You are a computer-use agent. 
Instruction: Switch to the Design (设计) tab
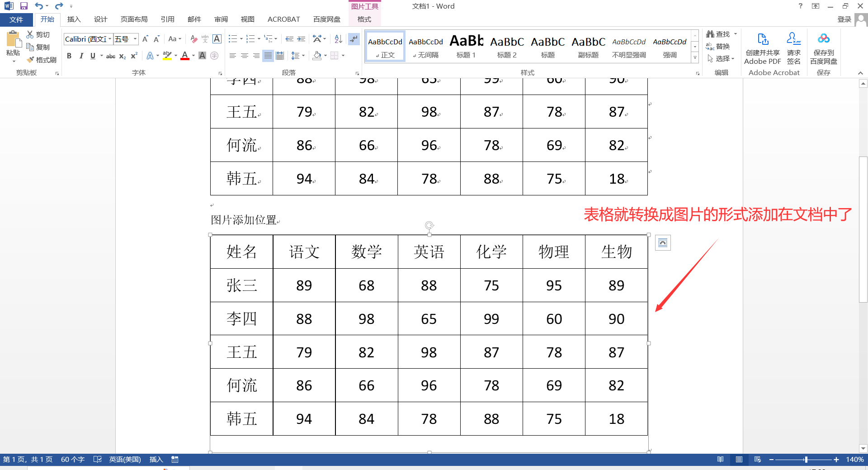pyautogui.click(x=100, y=19)
